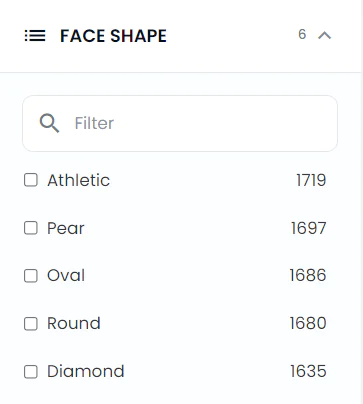Click the facet count 6 in the header
Screen dimensions: 363x404
[302, 34]
